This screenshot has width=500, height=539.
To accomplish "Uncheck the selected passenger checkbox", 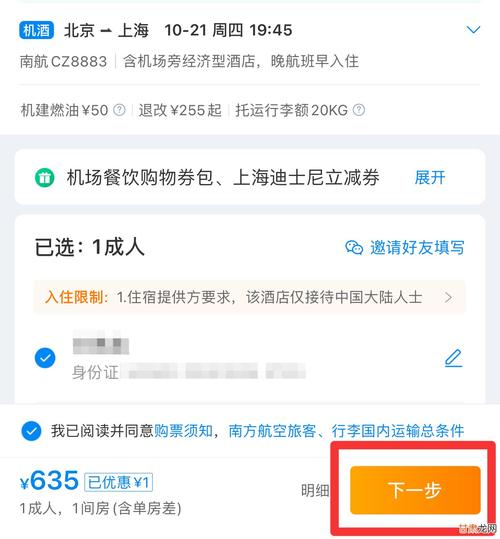I will click(x=45, y=358).
